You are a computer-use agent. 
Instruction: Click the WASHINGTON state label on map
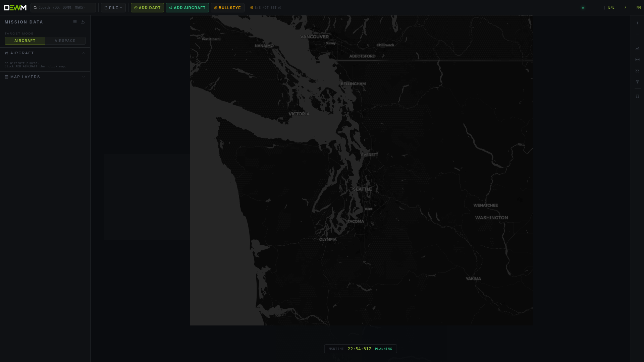pos(491,218)
